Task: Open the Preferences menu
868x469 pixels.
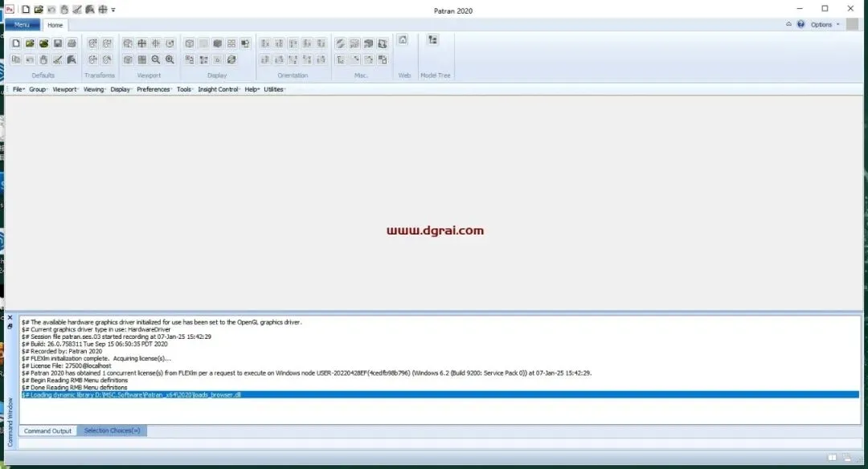Action: [154, 89]
